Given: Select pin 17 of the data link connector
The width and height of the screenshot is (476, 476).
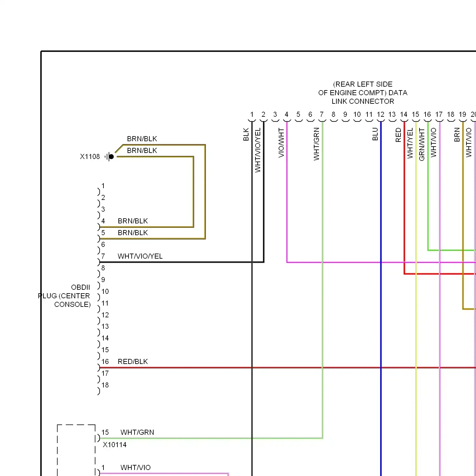Looking at the screenshot, I should click(x=439, y=114).
